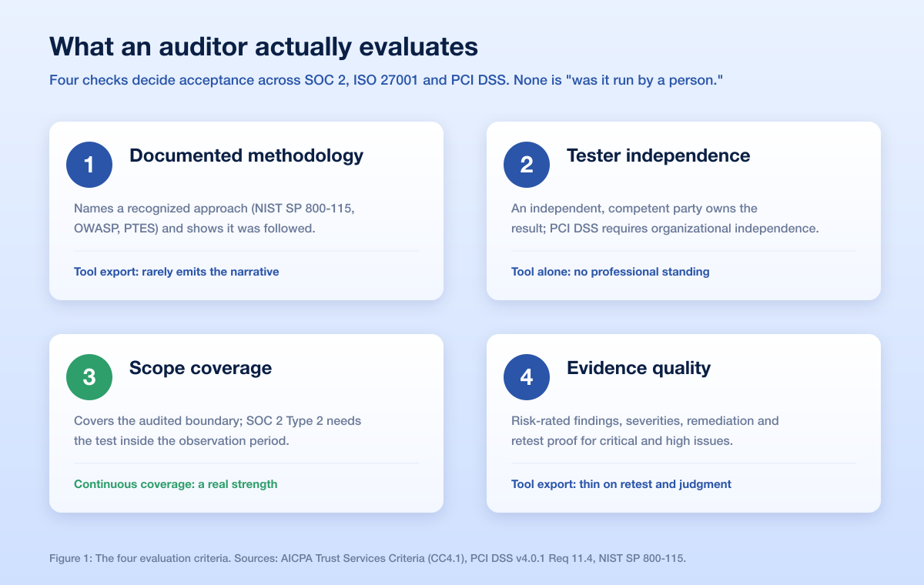
Task: Click the line 'retest proof for critical and high issues.'
Action: click(623, 441)
